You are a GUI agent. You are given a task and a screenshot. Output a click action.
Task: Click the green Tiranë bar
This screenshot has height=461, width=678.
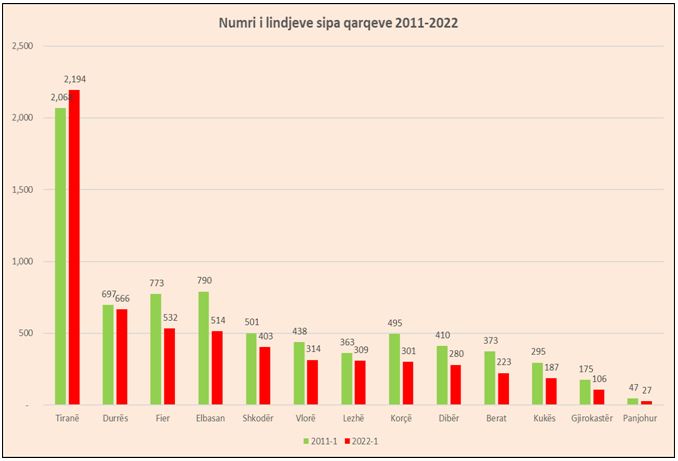(61, 260)
